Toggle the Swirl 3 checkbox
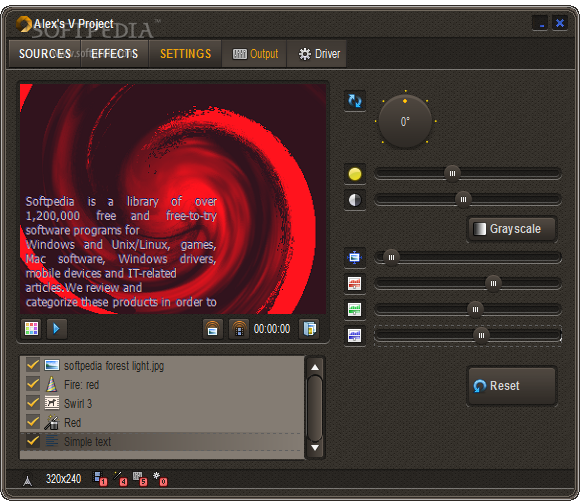The image size is (580, 501). [33, 403]
